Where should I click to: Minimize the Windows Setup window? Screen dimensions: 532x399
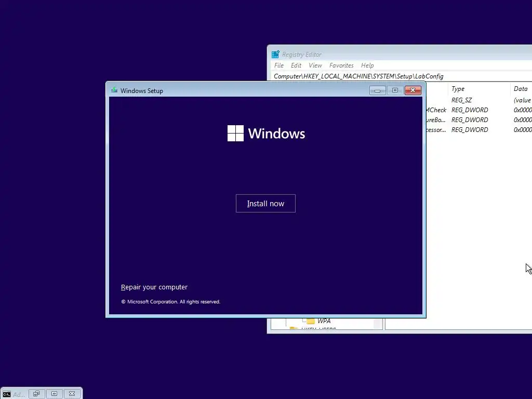tap(377, 90)
